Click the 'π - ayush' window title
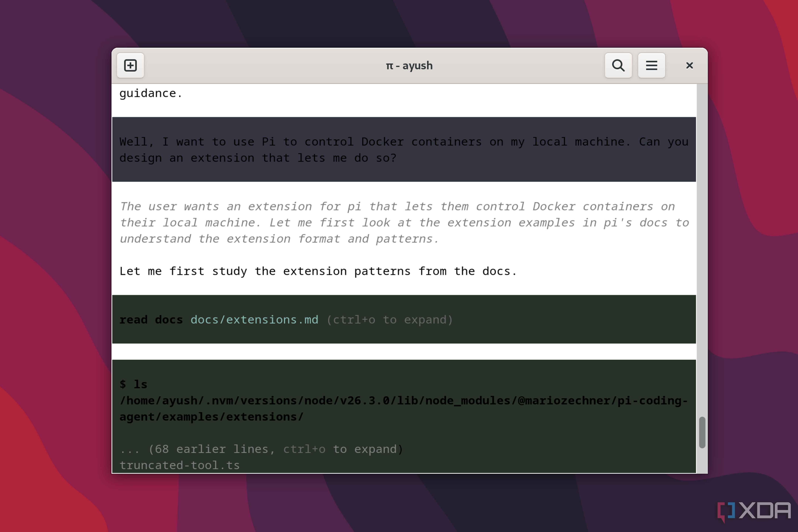Image resolution: width=798 pixels, height=532 pixels. 409,65
